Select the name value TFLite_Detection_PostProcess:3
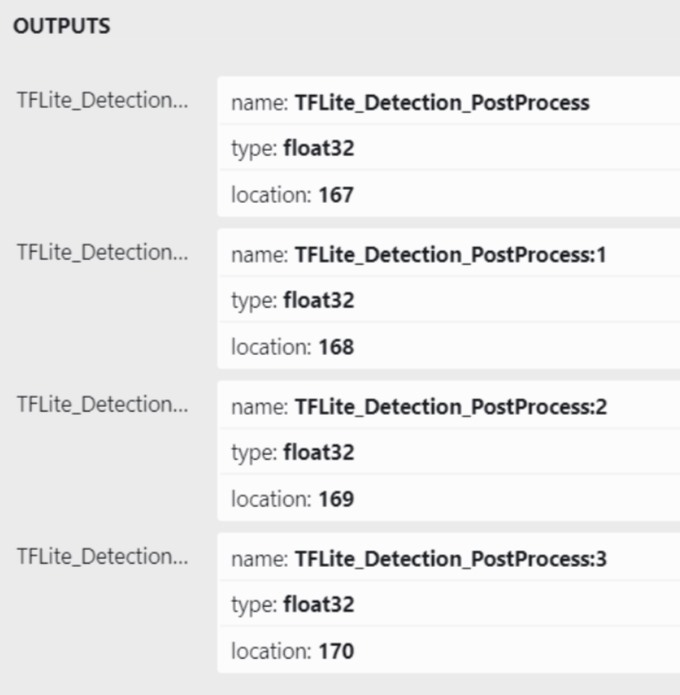This screenshot has height=695, width=680. pos(451,559)
